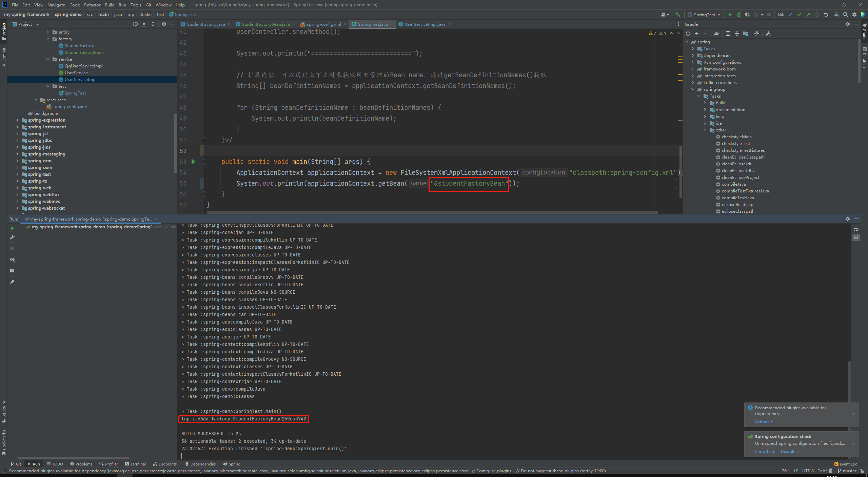
Task: Run main method from gutter arrow
Action: click(x=193, y=162)
